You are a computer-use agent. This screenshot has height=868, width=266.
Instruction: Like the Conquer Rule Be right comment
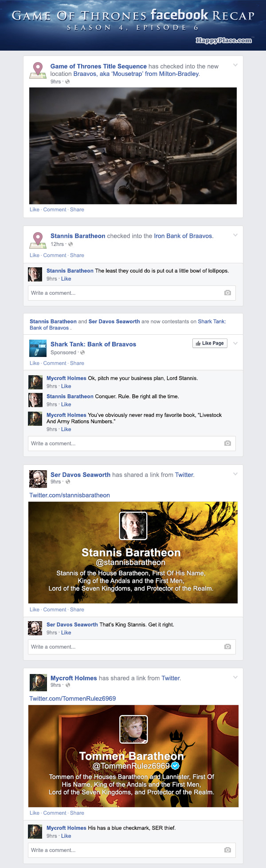pos(66,404)
